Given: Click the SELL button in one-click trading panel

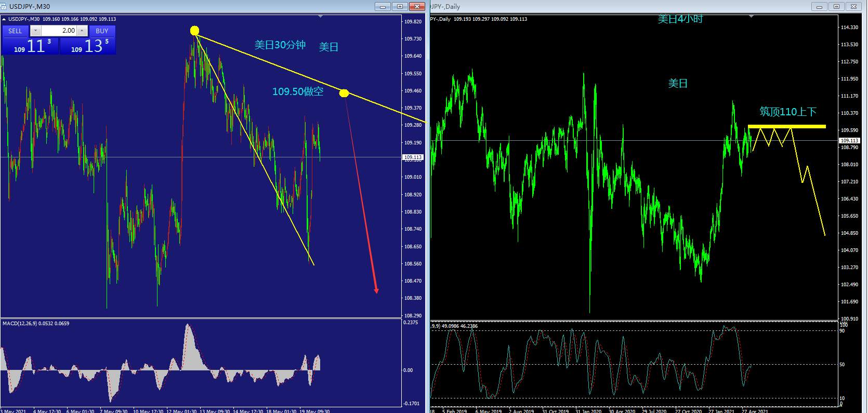Looking at the screenshot, I should (x=15, y=31).
